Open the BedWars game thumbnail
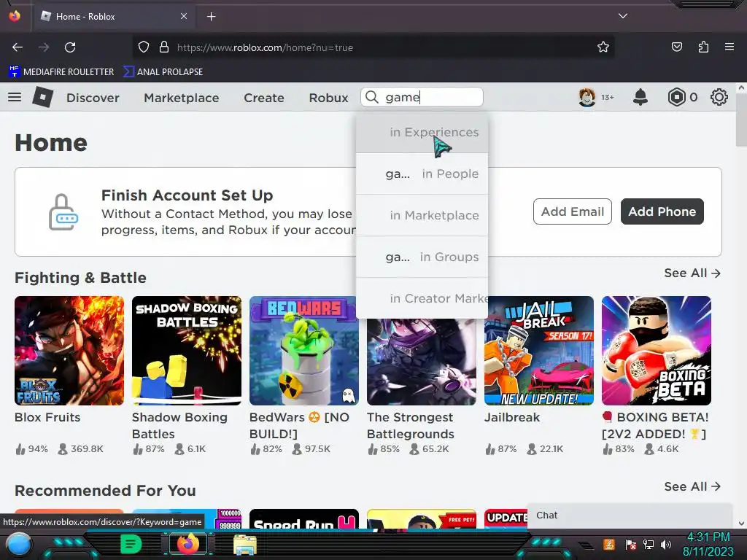This screenshot has height=560, width=747. pos(304,351)
